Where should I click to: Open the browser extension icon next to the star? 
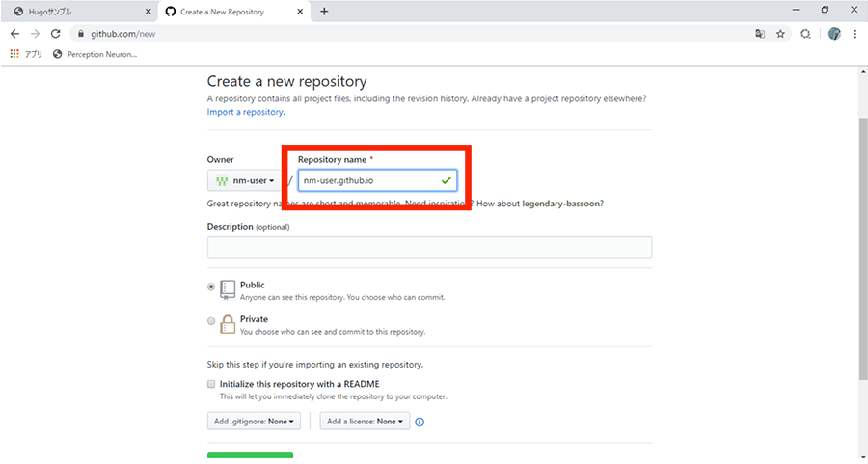click(x=805, y=34)
